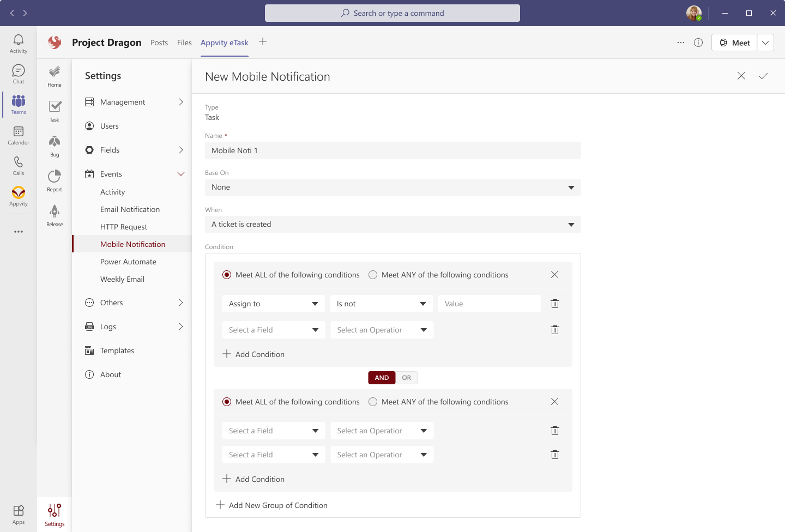
Task: Switch group logic toggle to OR
Action: [x=407, y=378]
